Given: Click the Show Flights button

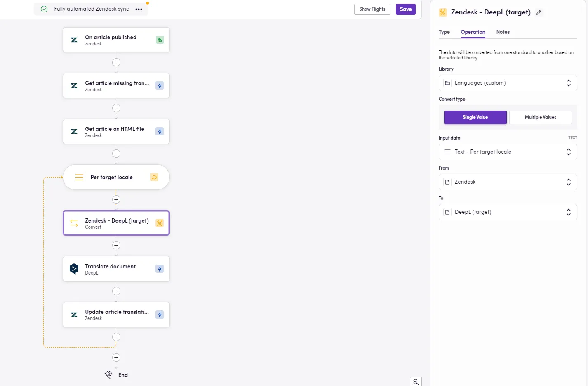Looking at the screenshot, I should tap(372, 9).
